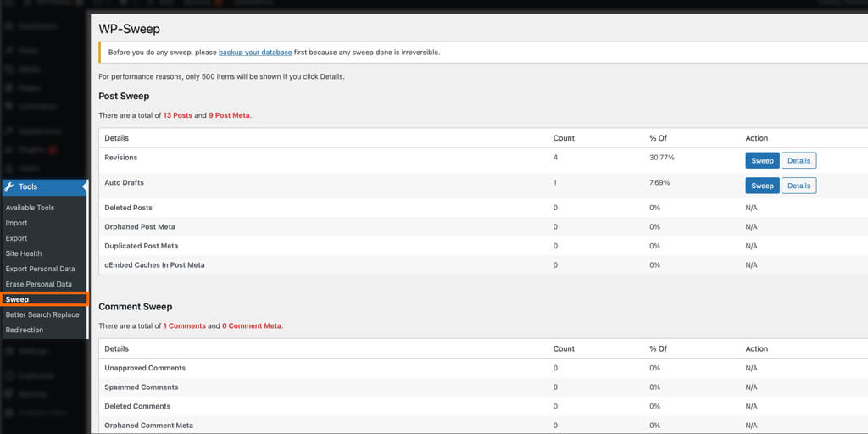Sweep the Revisions row
Viewport: 868px width, 434px height.
[x=762, y=160]
